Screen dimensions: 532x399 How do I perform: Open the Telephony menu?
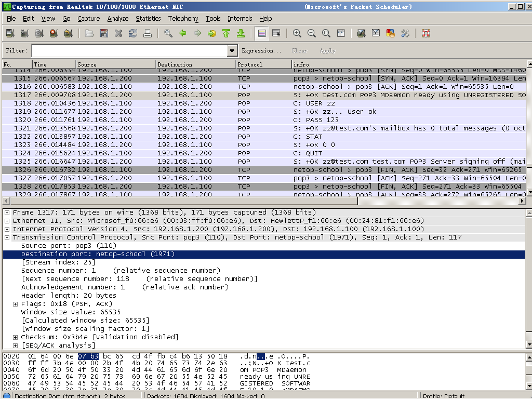183,18
